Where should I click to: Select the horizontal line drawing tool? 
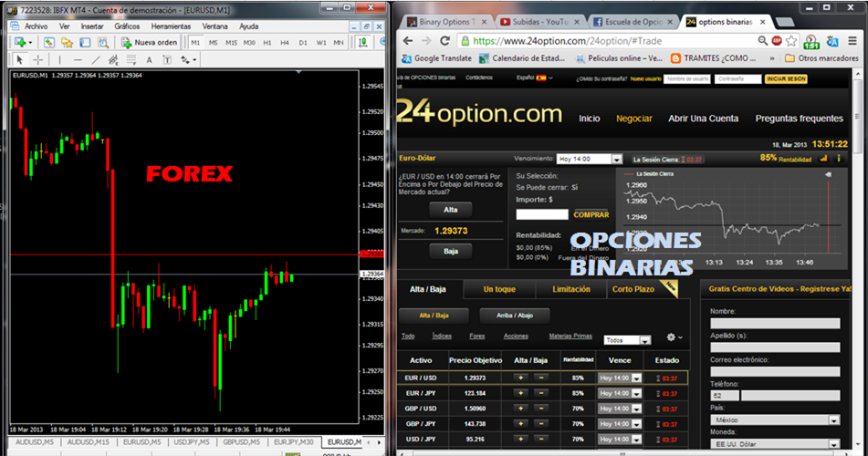click(x=78, y=59)
